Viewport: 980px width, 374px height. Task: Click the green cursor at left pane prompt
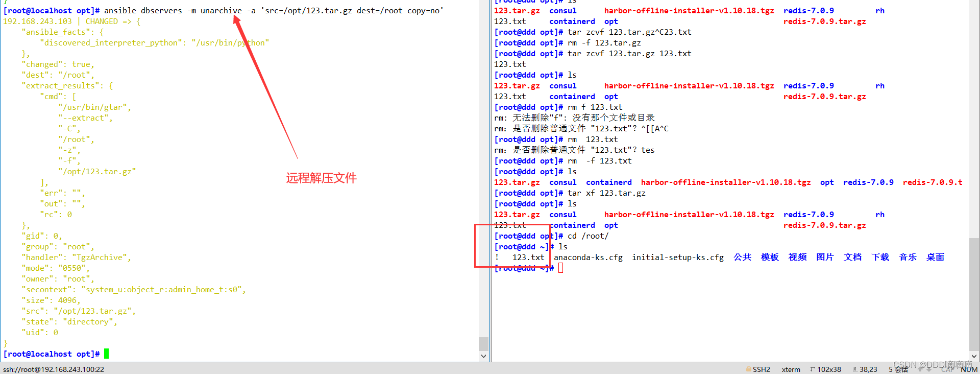107,354
